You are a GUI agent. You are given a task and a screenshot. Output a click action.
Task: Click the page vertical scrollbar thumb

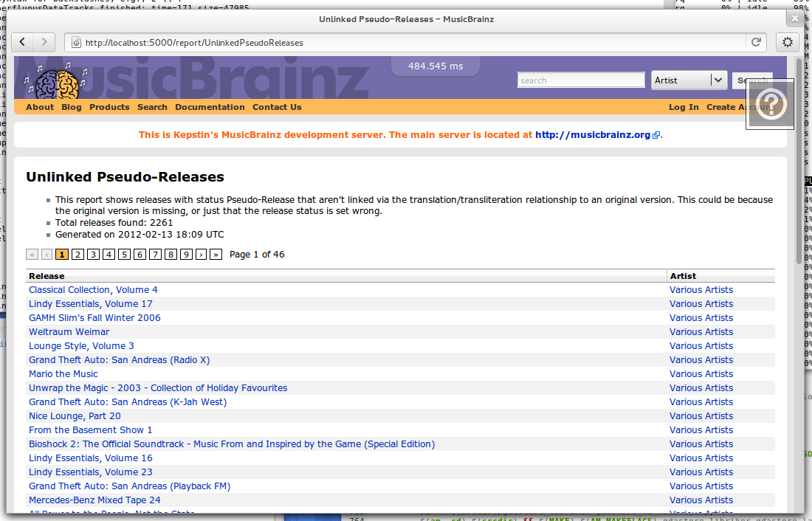pos(799,161)
